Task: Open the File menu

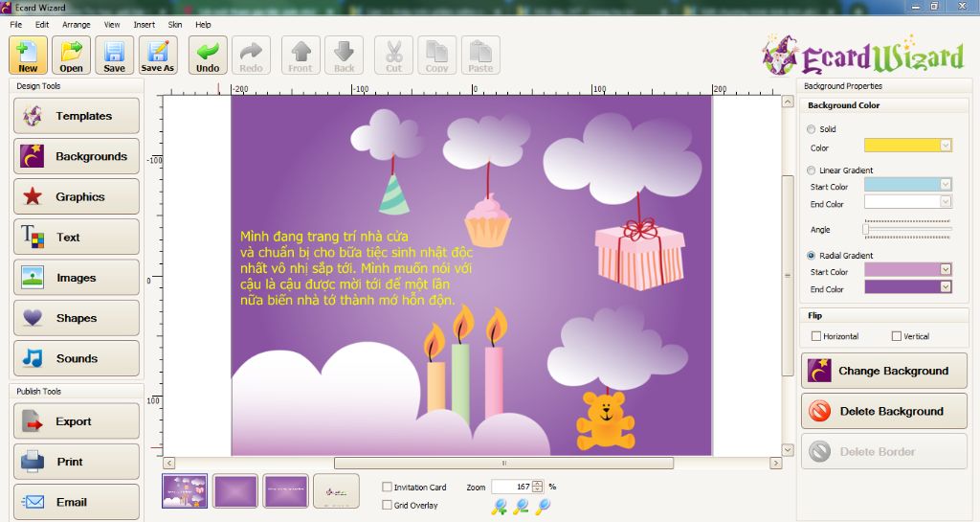Action: (16, 24)
